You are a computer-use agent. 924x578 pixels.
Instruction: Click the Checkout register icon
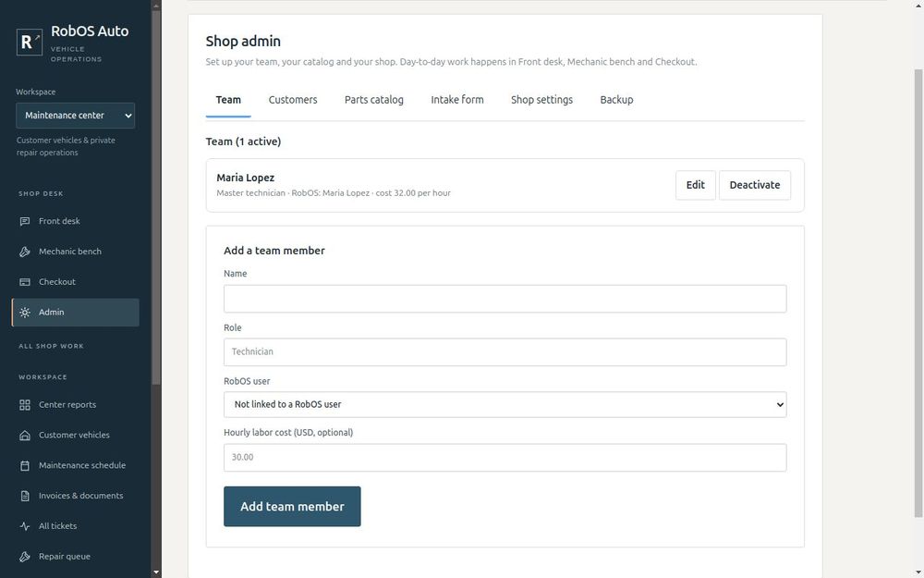tap(25, 282)
